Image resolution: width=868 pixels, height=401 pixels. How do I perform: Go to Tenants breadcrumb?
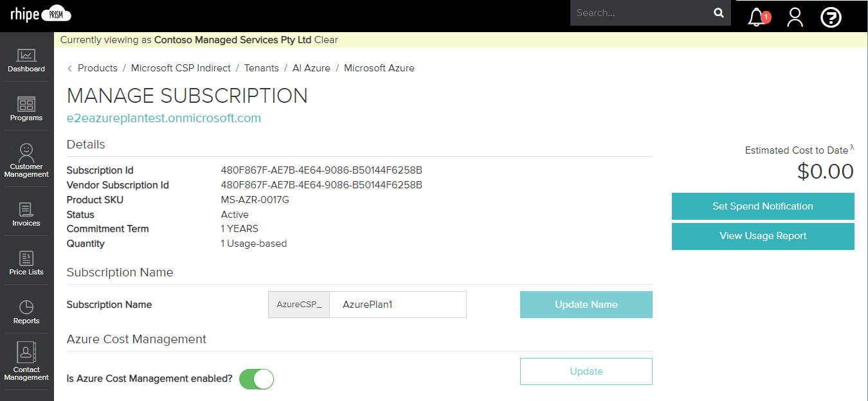[262, 68]
